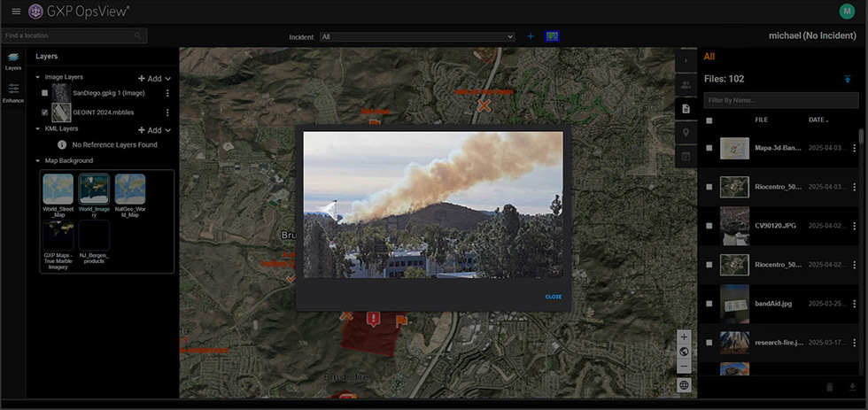Check the box for bandAid.jpg file
Screen dimensions: 868x410
coord(709,303)
